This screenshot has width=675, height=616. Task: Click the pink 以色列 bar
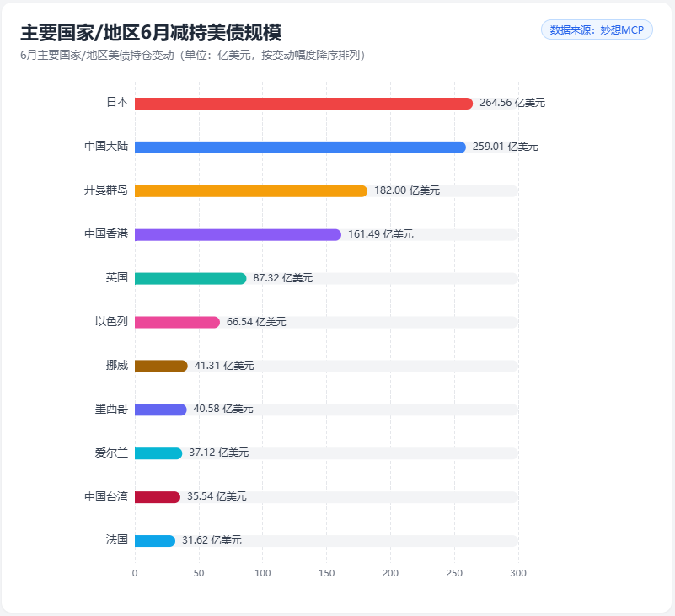[177, 323]
